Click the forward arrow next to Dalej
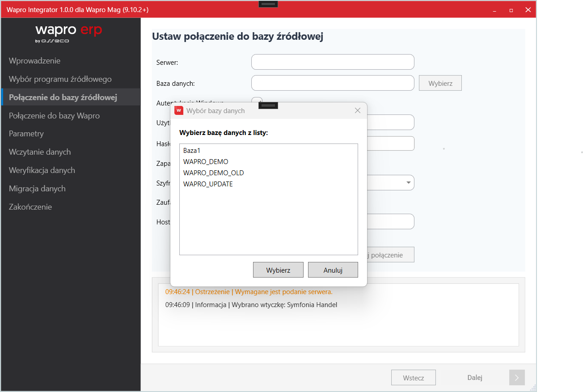This screenshot has width=583, height=392. click(x=516, y=378)
